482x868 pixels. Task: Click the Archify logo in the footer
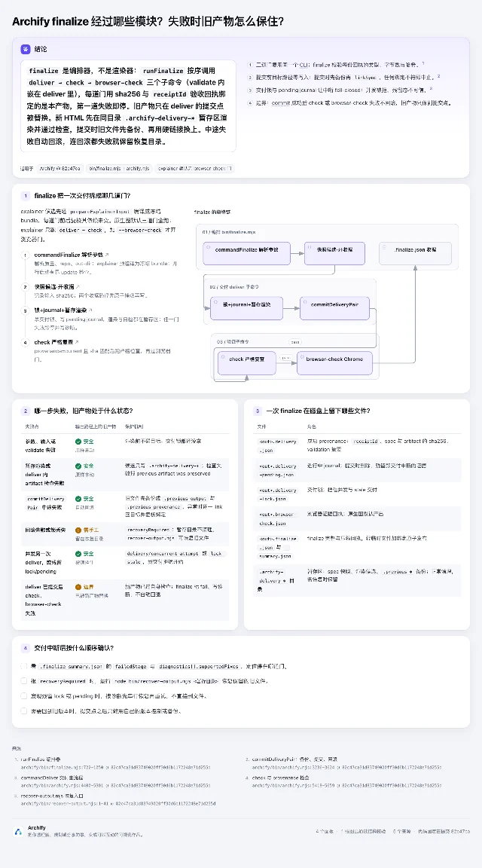tap(18, 831)
